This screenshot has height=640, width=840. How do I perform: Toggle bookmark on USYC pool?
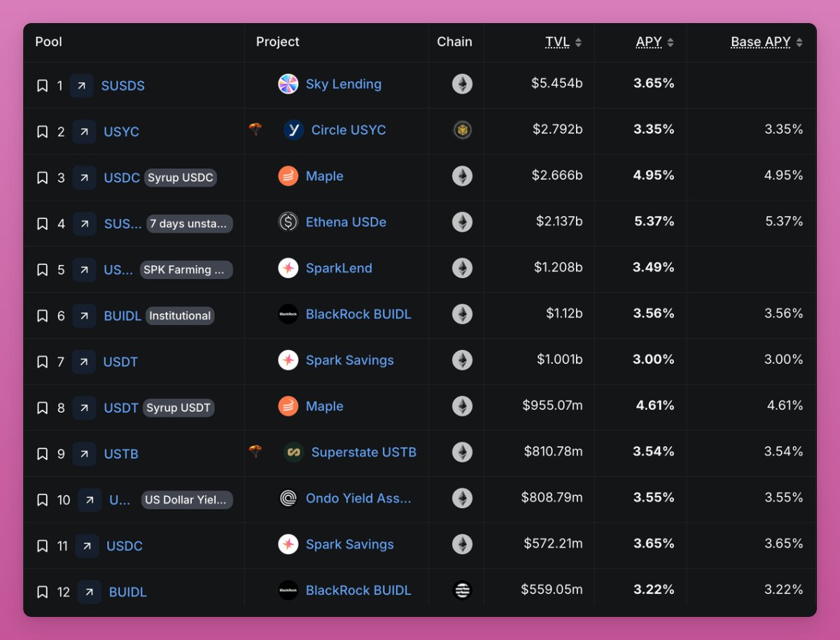tap(42, 131)
